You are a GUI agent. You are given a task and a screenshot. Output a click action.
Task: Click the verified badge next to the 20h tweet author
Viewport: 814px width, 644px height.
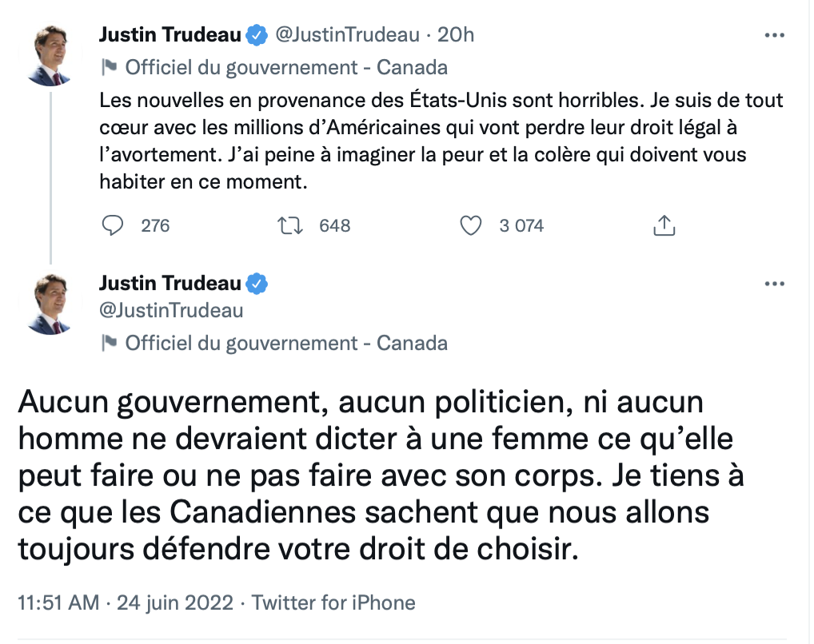pos(256,35)
